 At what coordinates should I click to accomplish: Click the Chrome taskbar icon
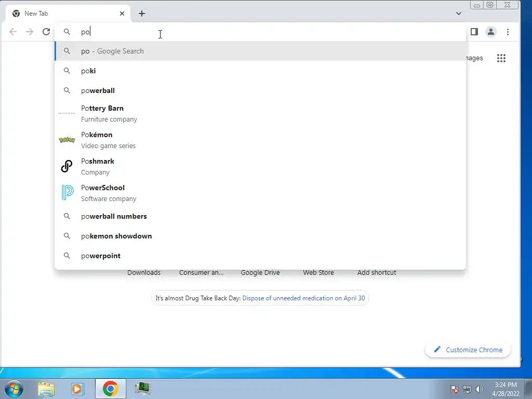(110, 389)
